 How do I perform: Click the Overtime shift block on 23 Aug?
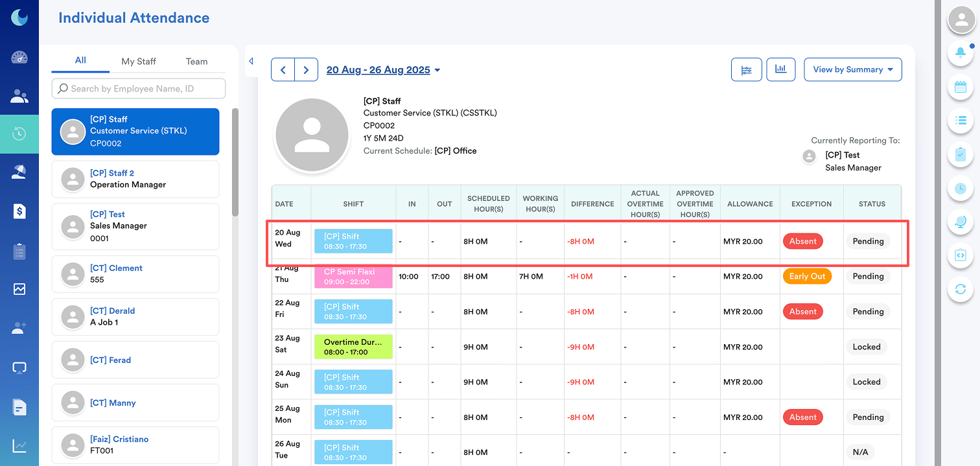(353, 347)
